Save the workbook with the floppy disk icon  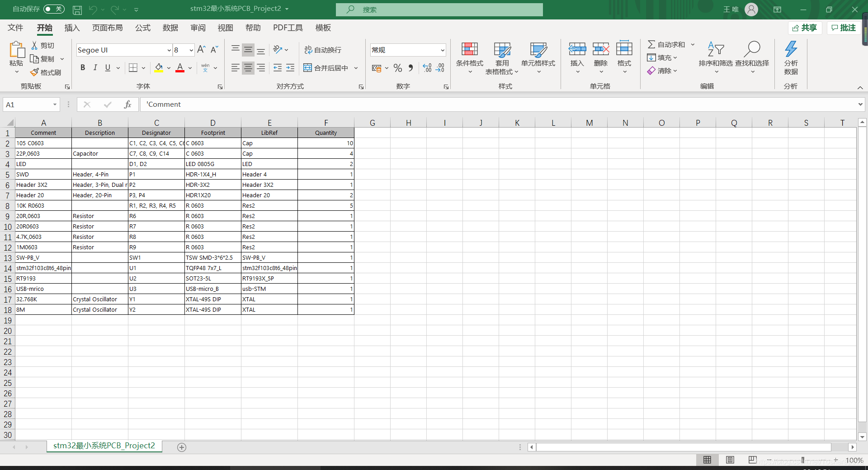(77, 9)
